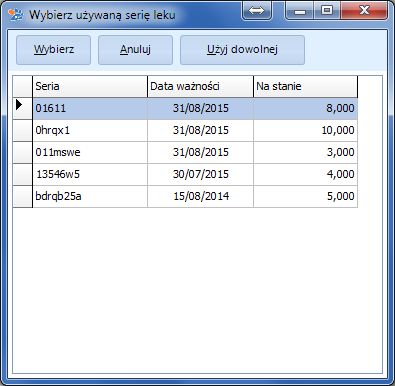This screenshot has width=395, height=386.
Task: Click the row selector beside 13546w5
Action: 23,174
